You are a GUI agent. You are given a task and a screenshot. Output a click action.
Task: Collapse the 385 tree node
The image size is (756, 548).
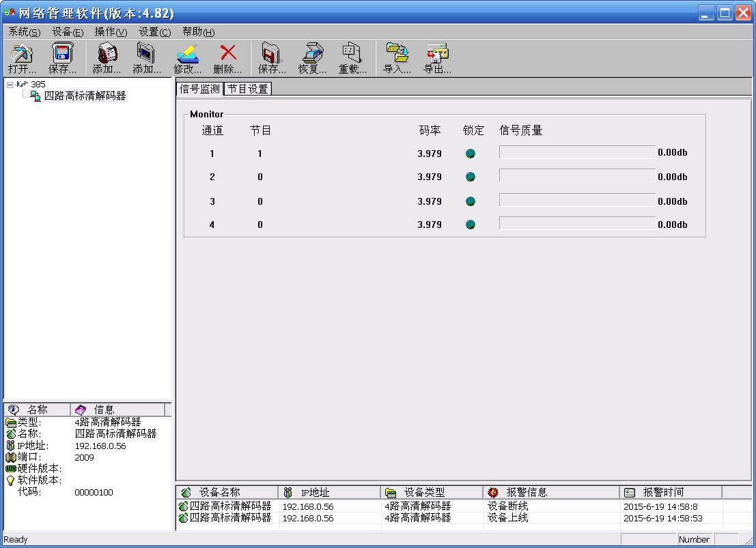[x=10, y=85]
